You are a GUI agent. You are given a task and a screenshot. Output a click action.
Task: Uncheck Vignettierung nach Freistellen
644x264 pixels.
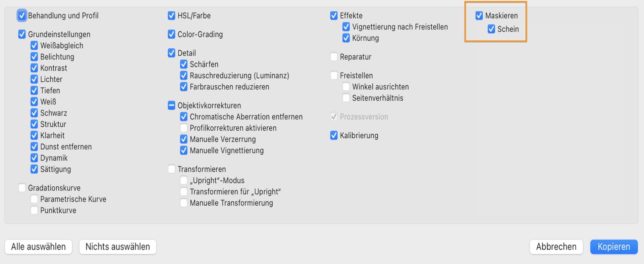pos(346,27)
